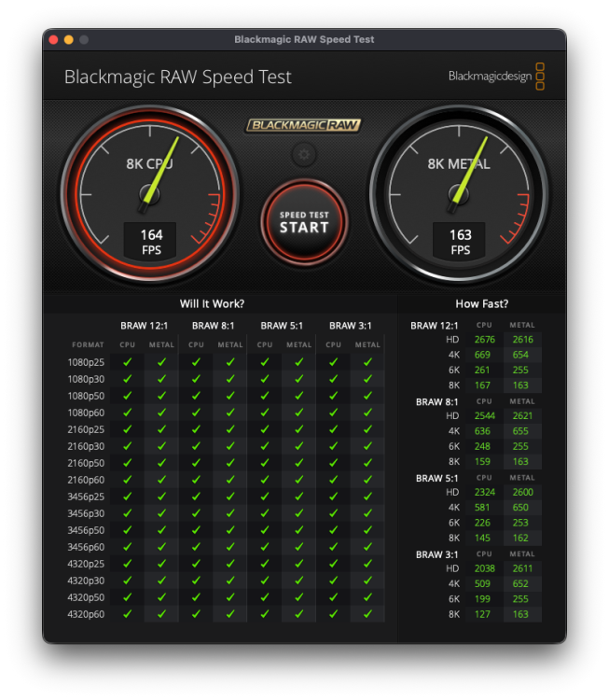The image size is (609, 700).
Task: Click 2160p30 BRAW 12:1 CPU checkmark
Action: (127, 446)
